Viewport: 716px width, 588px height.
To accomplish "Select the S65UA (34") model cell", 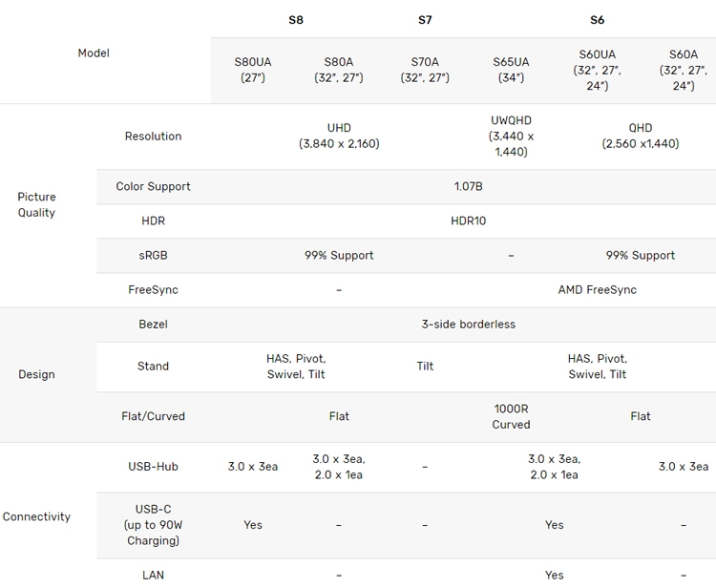I will (x=511, y=70).
